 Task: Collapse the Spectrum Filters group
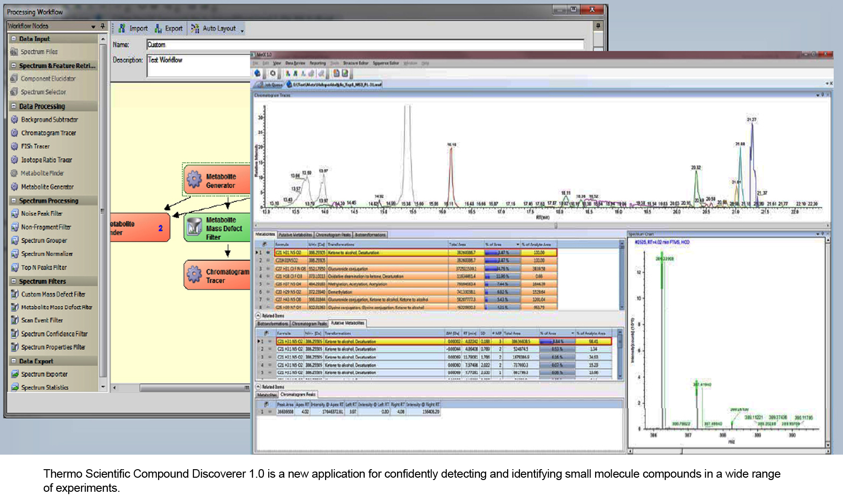click(x=14, y=281)
